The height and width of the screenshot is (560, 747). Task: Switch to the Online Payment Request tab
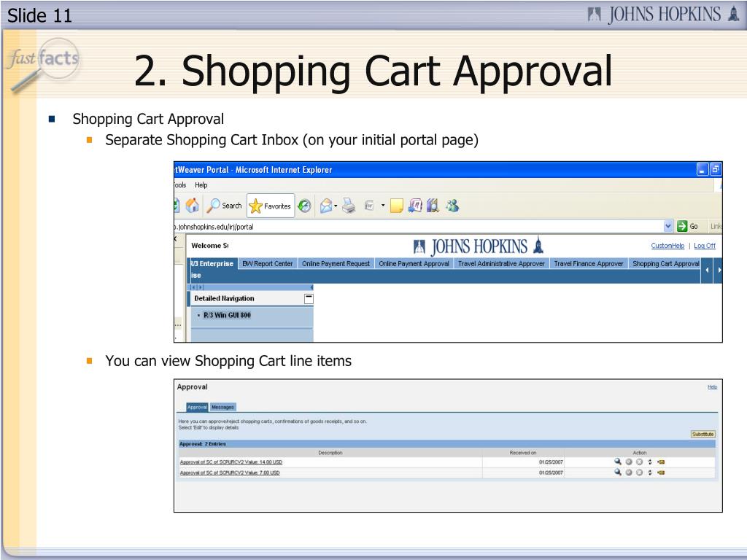point(336,263)
